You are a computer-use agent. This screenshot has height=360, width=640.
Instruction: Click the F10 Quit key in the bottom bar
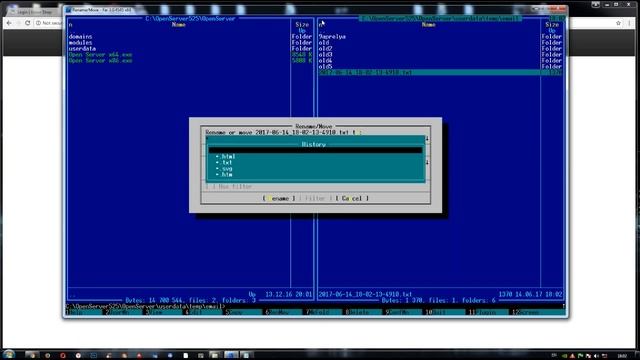click(445, 312)
